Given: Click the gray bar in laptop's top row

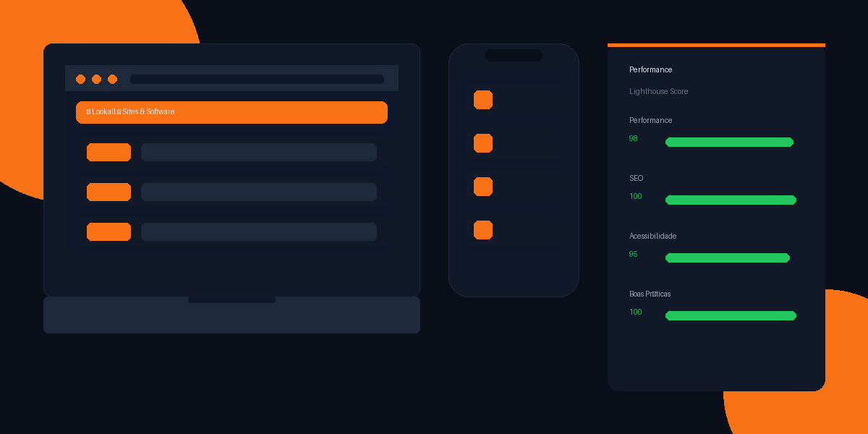Looking at the screenshot, I should tap(259, 152).
